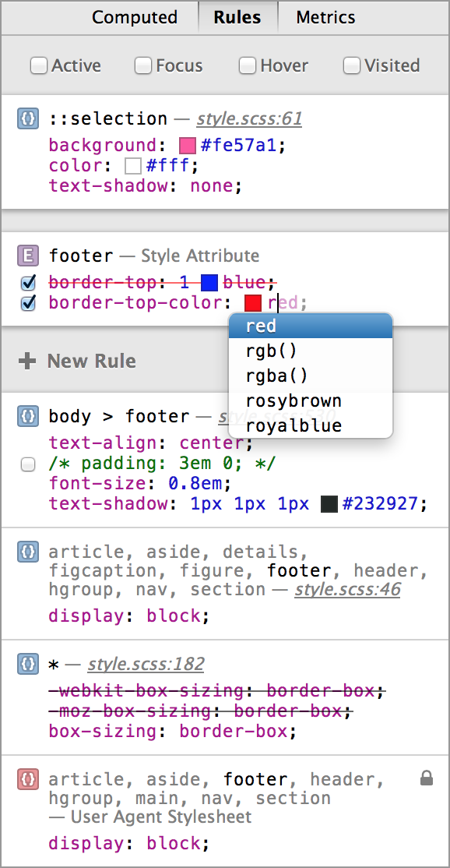The height and width of the screenshot is (868, 450).
Task: Click the '::selection' selector text
Action: point(107,118)
